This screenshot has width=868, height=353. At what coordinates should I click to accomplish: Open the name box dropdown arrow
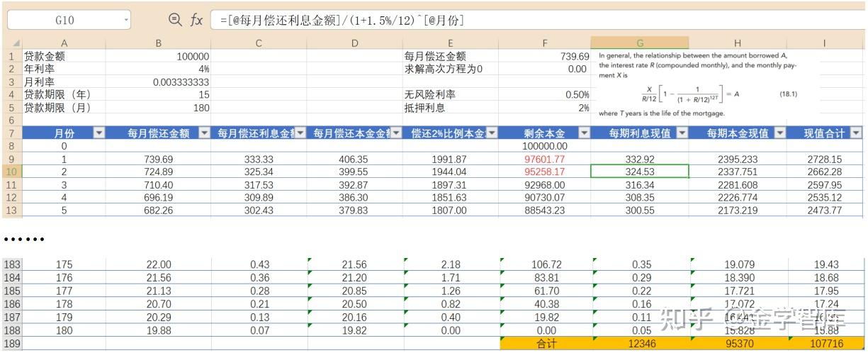(x=126, y=20)
